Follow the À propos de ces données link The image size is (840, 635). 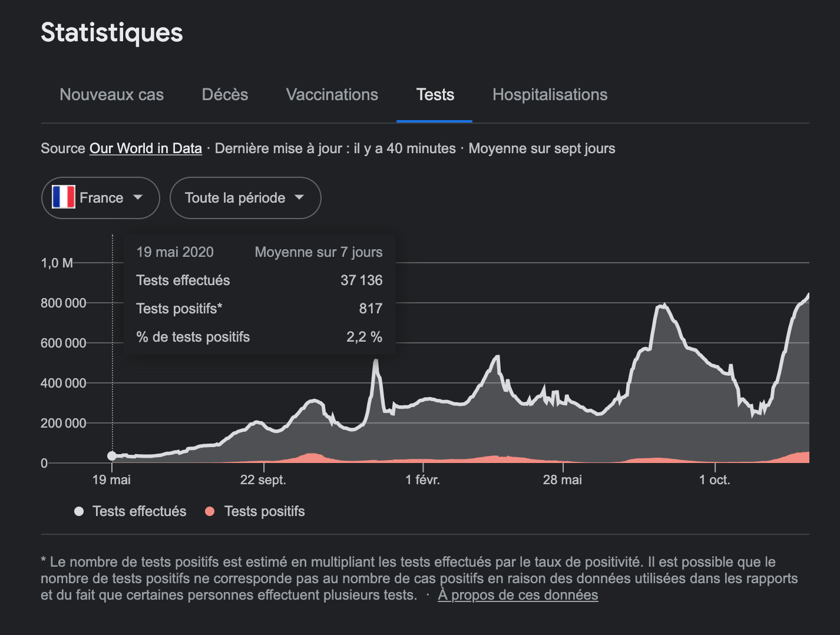(x=518, y=595)
